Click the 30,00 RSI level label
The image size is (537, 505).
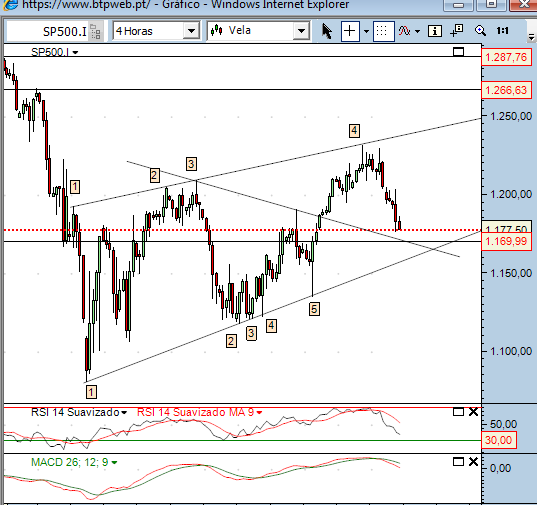(x=499, y=440)
